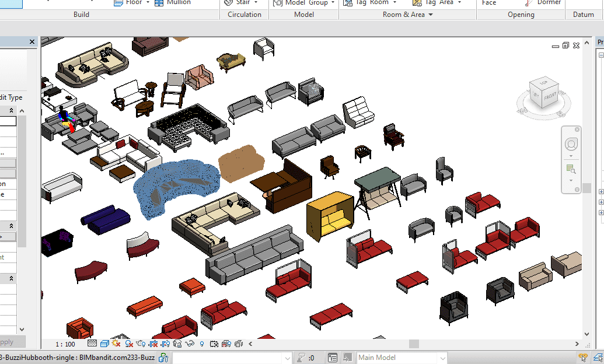Open the 1 : 100 view scale menu
604x364 pixels.
tap(65, 344)
